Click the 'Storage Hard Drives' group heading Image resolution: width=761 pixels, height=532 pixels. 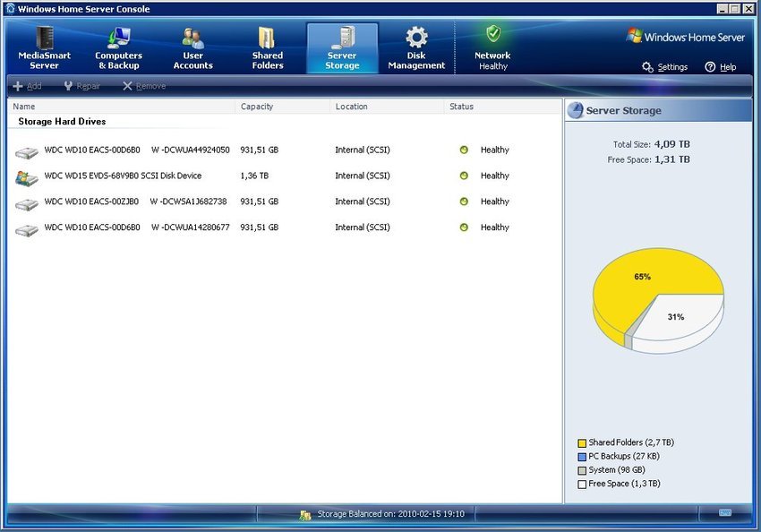[x=62, y=121]
